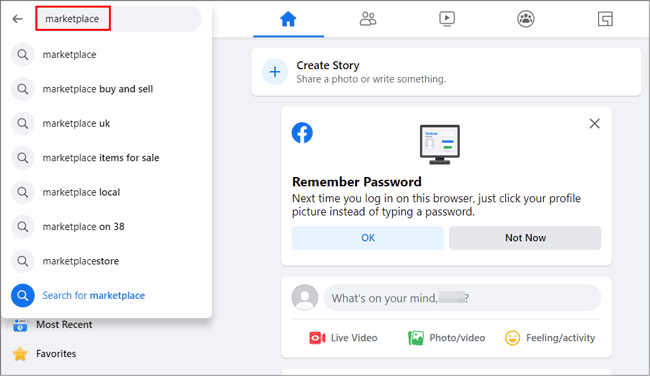Choose 'marketplace items for sale' suggestion
The image size is (650, 376).
click(x=107, y=158)
